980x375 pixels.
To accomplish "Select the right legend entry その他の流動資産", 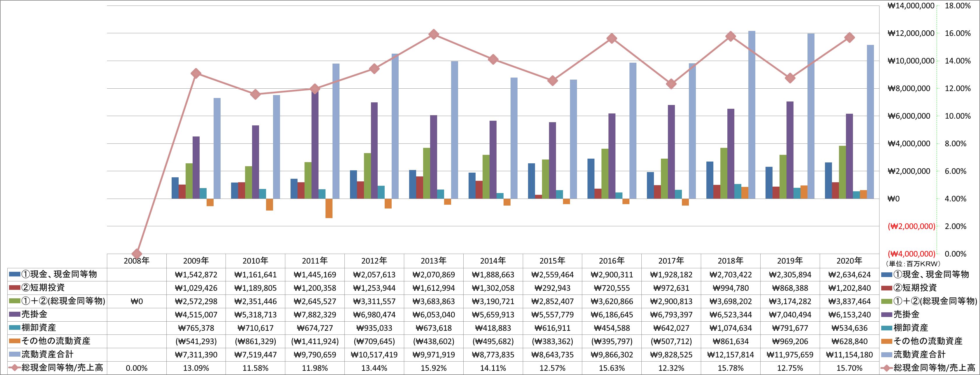I will (922, 341).
